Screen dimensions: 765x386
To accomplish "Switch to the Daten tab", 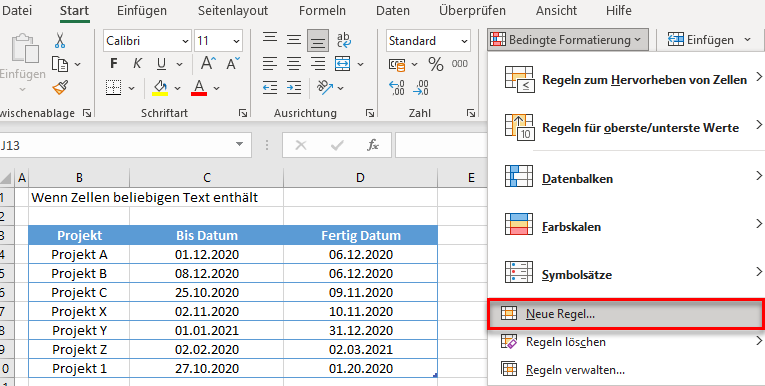I will pos(393,10).
